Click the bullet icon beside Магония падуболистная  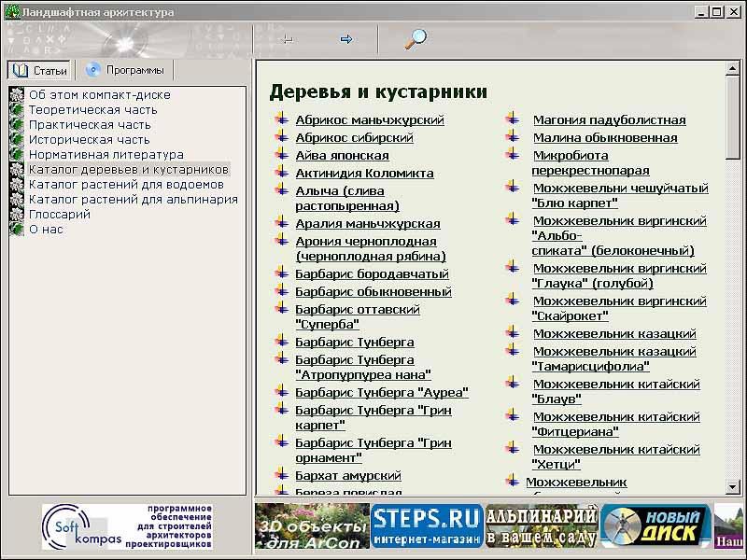[513, 119]
